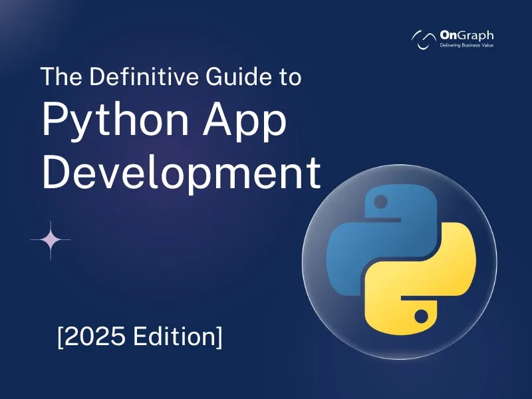Click the yellow snake of Python logo
This screenshot has width=532, height=399.
(x=421, y=279)
